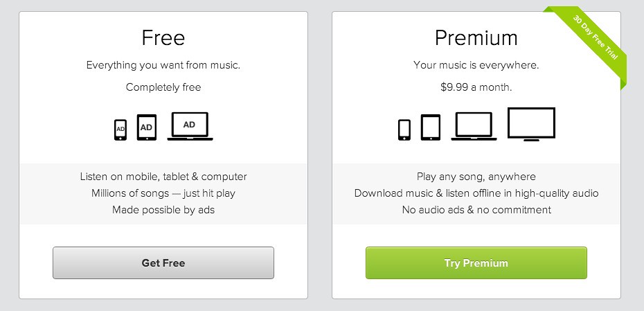Click the Premium plan phone icon
The image size is (644, 311).
coord(404,130)
